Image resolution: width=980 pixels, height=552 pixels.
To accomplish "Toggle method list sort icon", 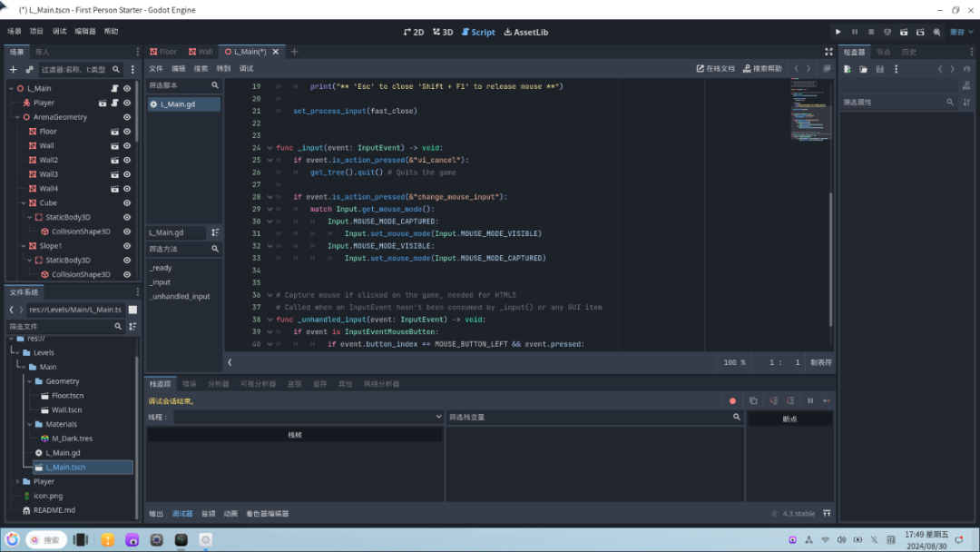I will click(x=215, y=232).
